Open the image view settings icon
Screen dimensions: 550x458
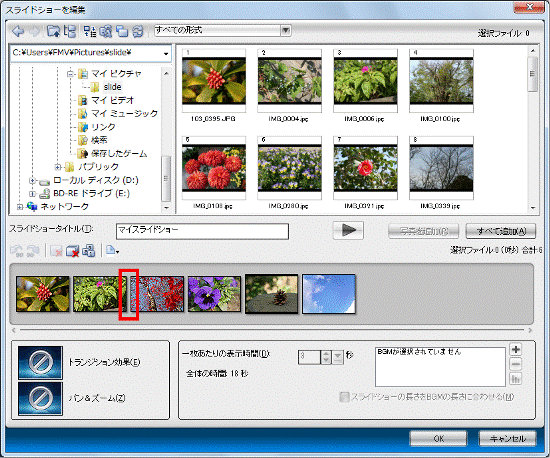(x=106, y=31)
